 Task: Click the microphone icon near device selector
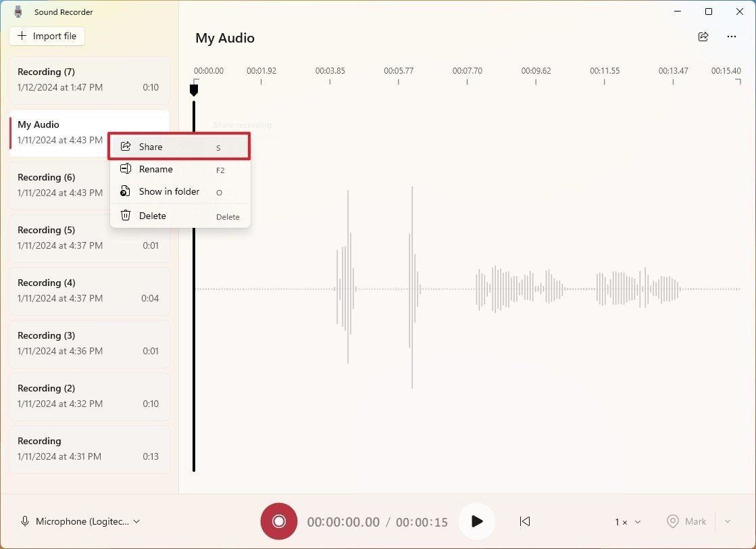(x=25, y=521)
